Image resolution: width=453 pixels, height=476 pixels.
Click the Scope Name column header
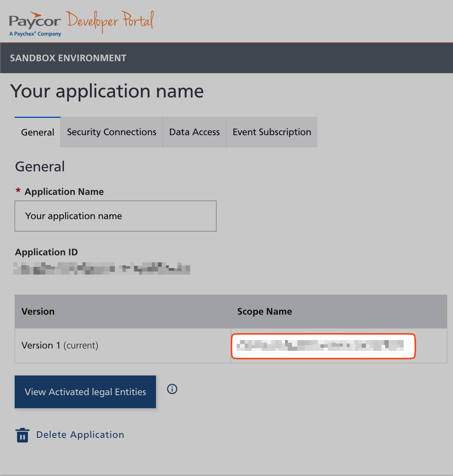(265, 312)
